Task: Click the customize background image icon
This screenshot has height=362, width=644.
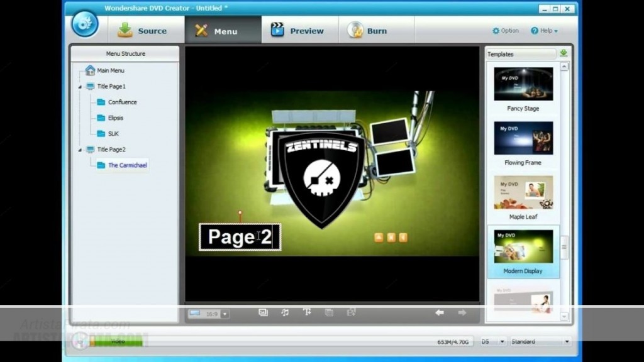Action: tap(263, 313)
